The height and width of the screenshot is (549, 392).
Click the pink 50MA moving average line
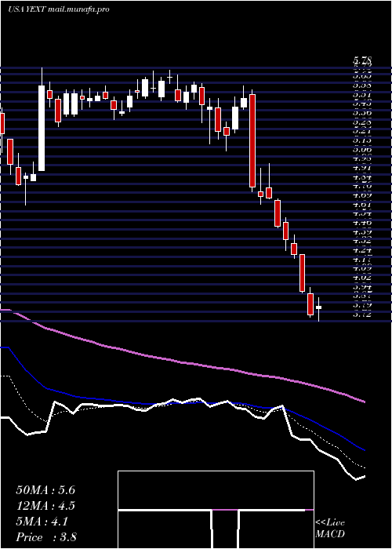(x=182, y=362)
